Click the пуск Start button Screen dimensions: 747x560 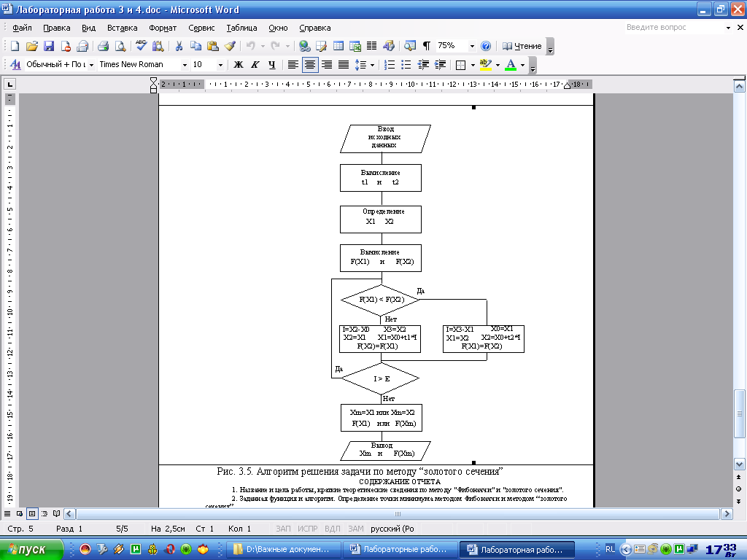tap(31, 549)
